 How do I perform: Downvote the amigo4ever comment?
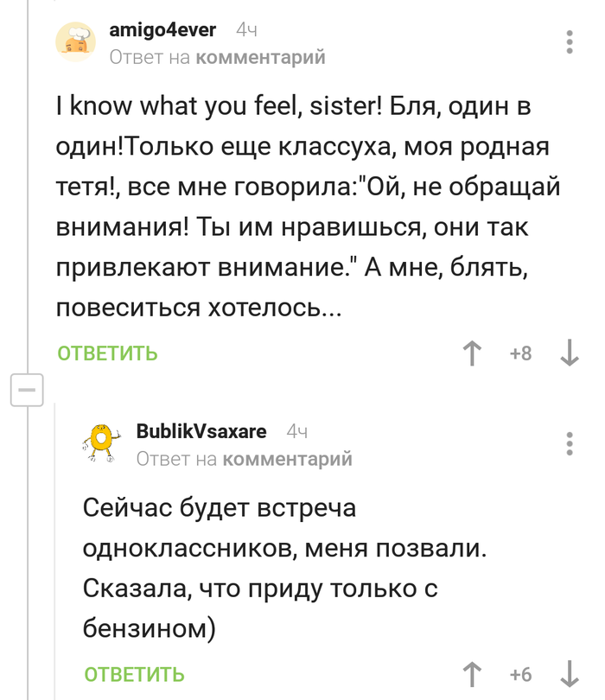tap(570, 353)
